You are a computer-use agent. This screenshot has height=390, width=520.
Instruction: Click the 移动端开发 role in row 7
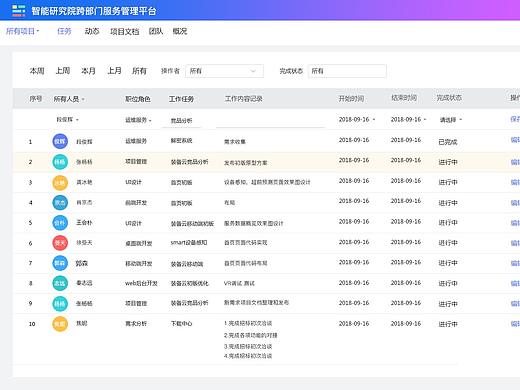pos(139,264)
